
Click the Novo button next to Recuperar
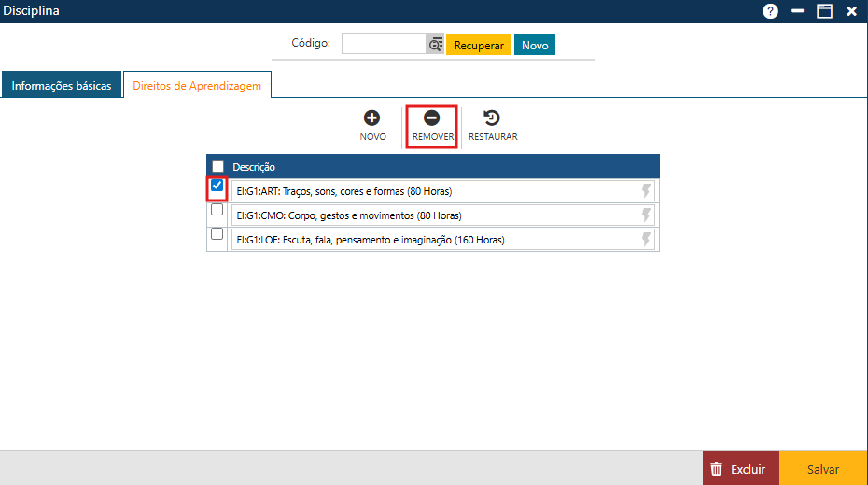click(535, 45)
